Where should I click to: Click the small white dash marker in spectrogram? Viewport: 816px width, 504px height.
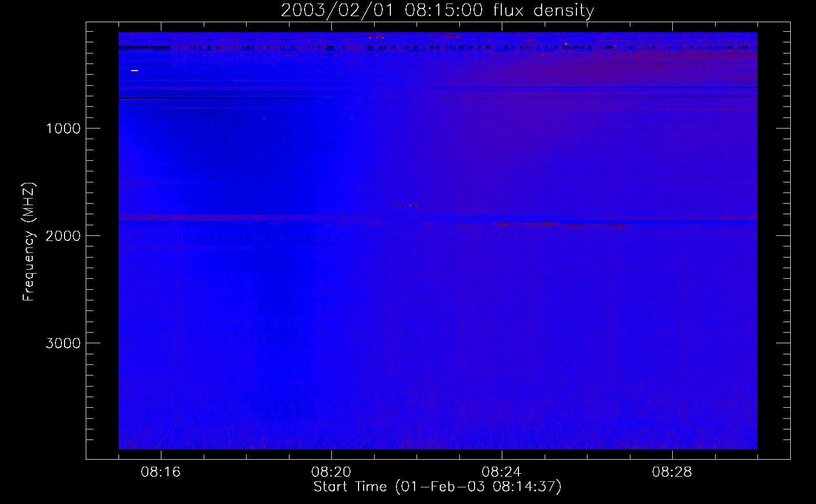(x=135, y=71)
